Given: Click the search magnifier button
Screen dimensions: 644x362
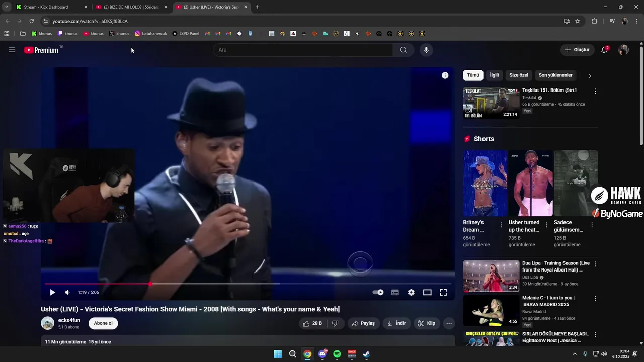Looking at the screenshot, I should [x=404, y=50].
